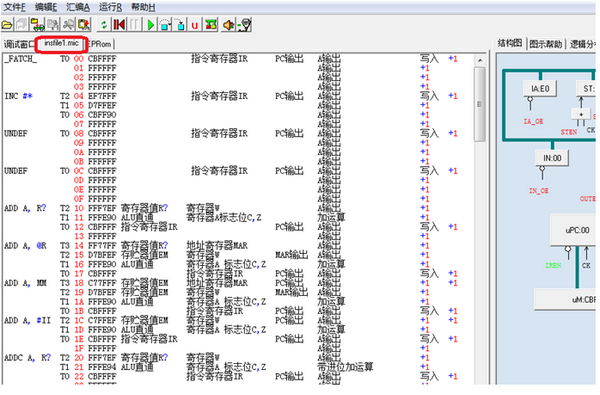This screenshot has height=395, width=600.
Task: Switch to the EPRom tab
Action: [100, 44]
